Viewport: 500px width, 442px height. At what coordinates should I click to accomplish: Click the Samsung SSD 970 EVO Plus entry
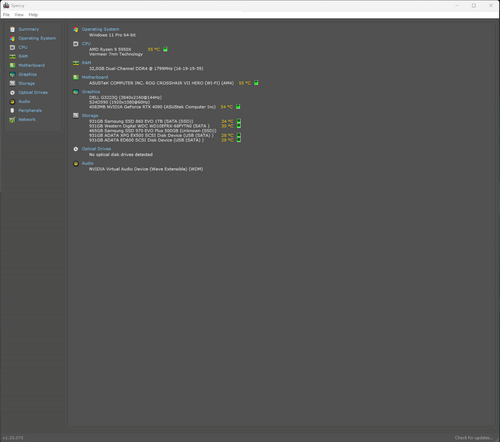point(153,131)
